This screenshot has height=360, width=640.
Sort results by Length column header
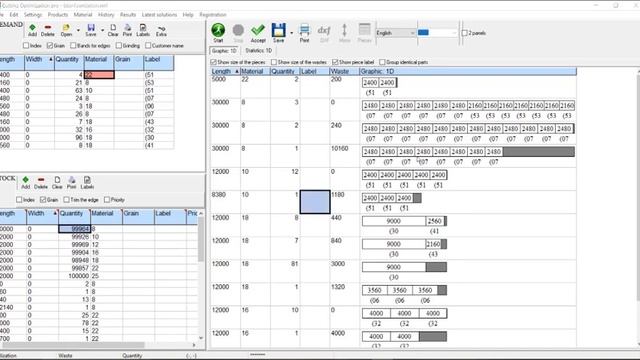(225, 71)
